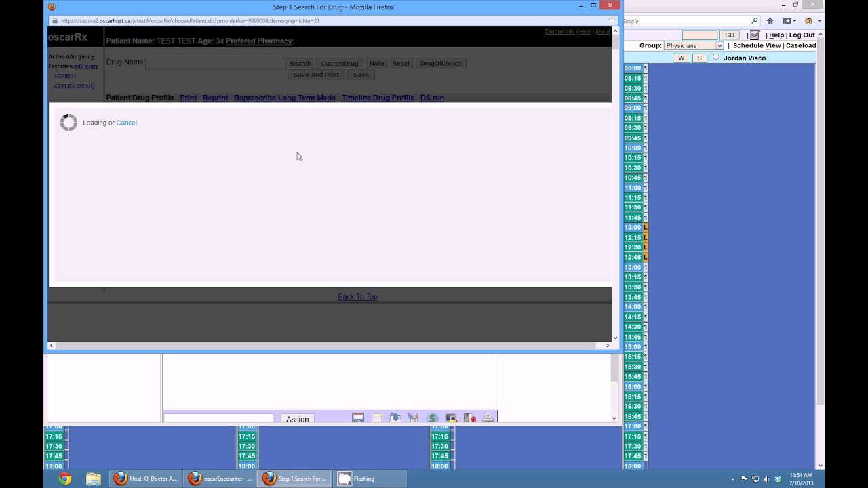Click the S button next to W
The width and height of the screenshot is (868, 488).
(699, 58)
